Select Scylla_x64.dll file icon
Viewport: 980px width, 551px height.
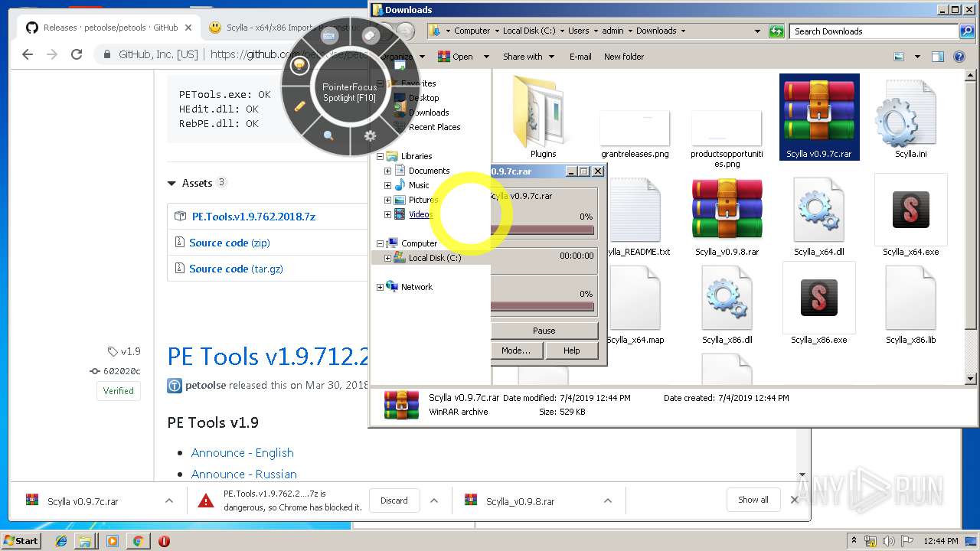point(819,210)
